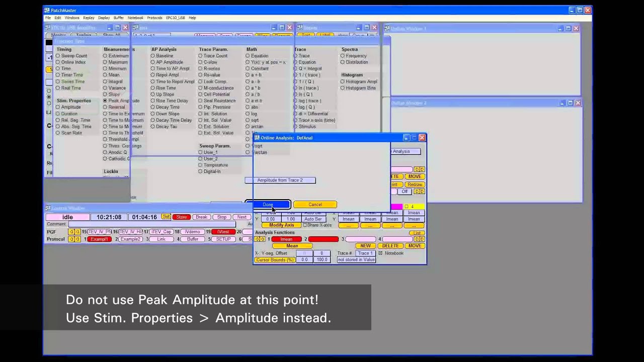Select the Duration radio option
The width and height of the screenshot is (644, 362).
coord(58,114)
